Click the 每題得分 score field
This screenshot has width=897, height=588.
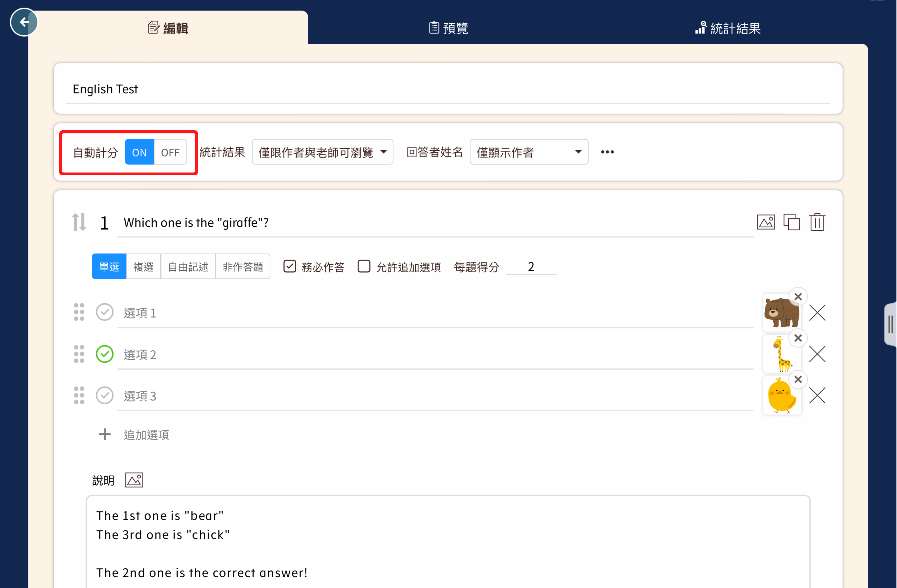pos(531,267)
